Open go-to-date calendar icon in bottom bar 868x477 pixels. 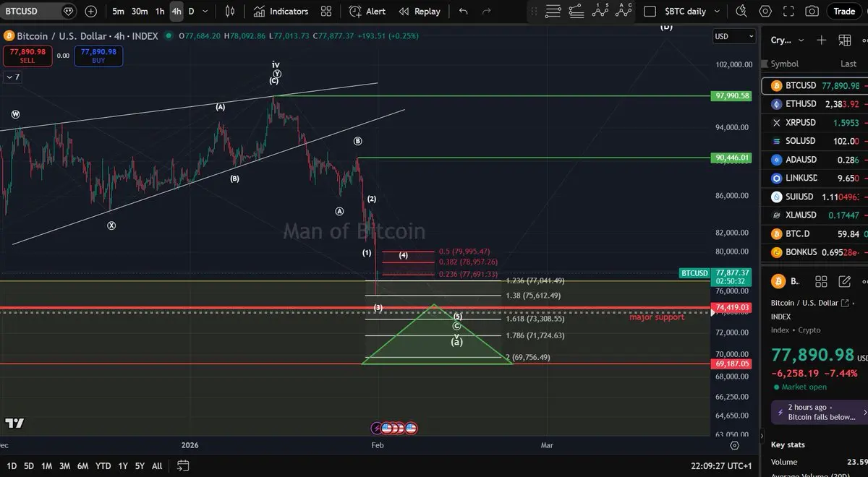[183, 465]
